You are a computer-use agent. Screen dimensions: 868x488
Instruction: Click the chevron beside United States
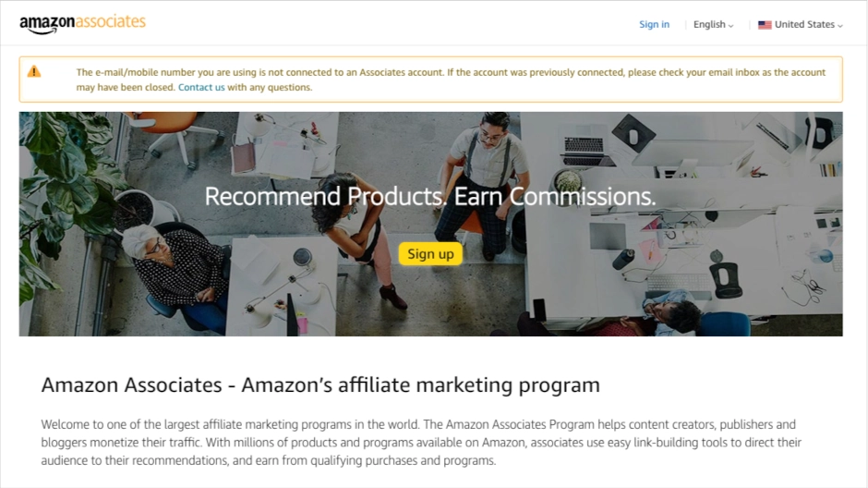[840, 26]
